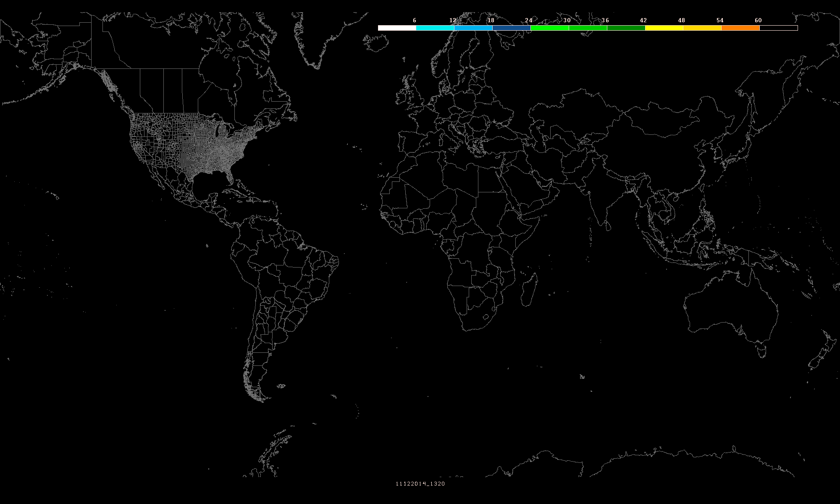This screenshot has height=504, width=840.
Task: Pick the dark green segment before 42
Action: (626, 28)
